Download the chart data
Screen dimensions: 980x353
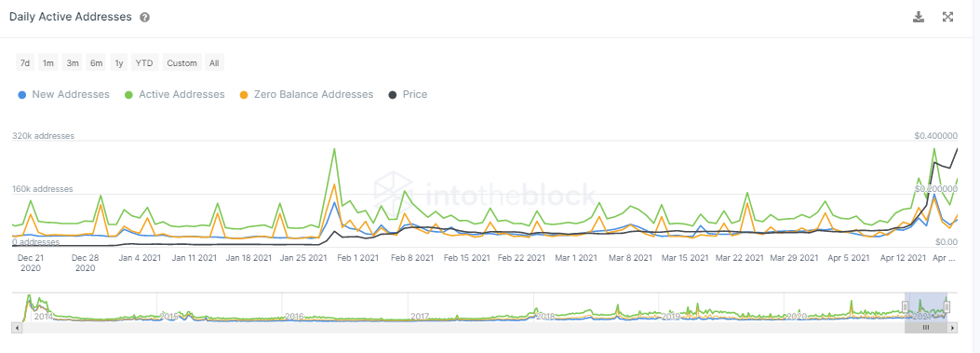pyautogui.click(x=919, y=17)
